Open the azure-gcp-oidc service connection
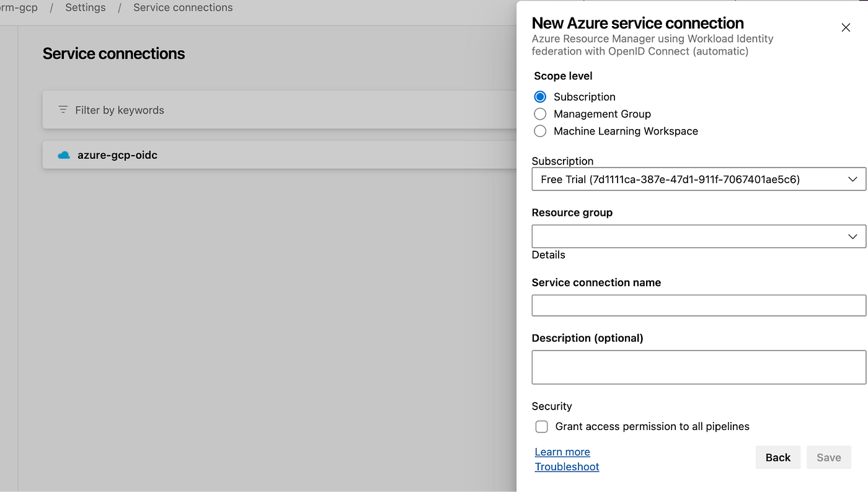 [118, 155]
